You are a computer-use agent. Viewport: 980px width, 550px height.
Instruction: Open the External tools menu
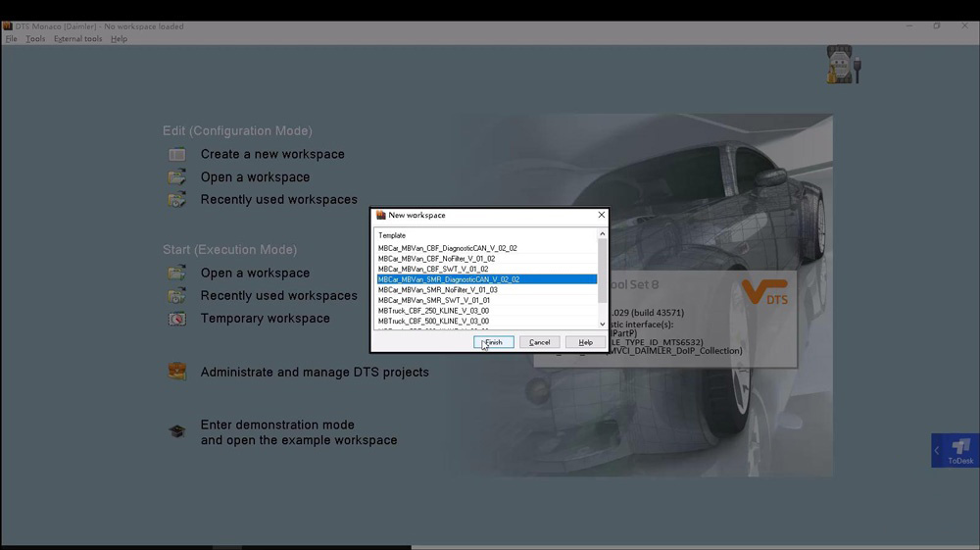[77, 39]
